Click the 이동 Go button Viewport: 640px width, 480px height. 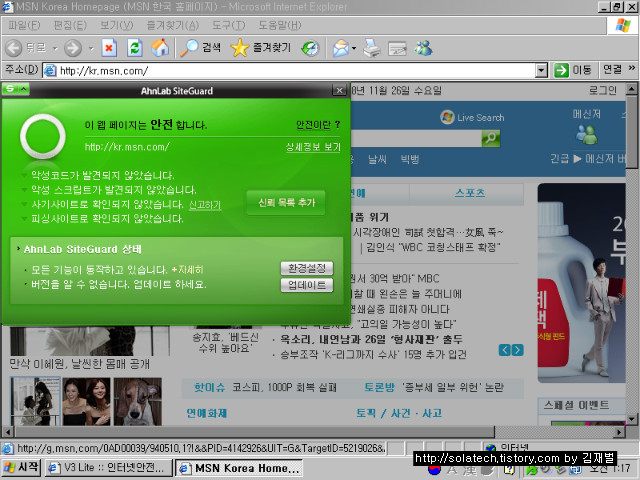point(573,70)
